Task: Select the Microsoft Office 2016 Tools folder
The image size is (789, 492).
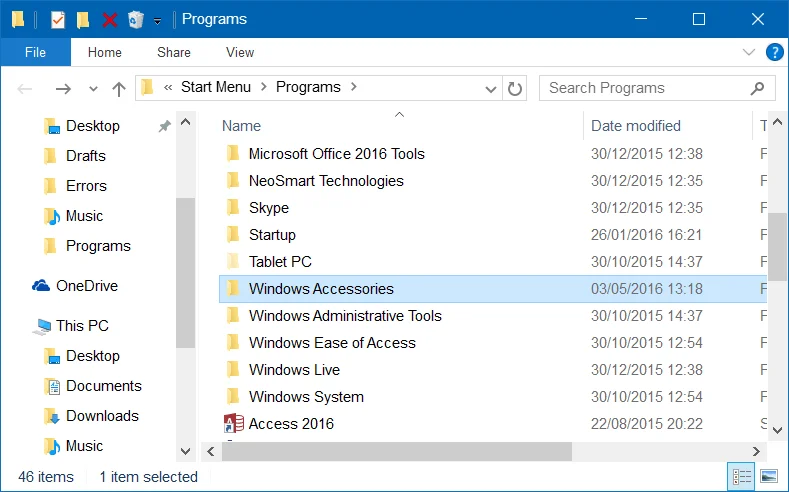Action: (x=337, y=154)
